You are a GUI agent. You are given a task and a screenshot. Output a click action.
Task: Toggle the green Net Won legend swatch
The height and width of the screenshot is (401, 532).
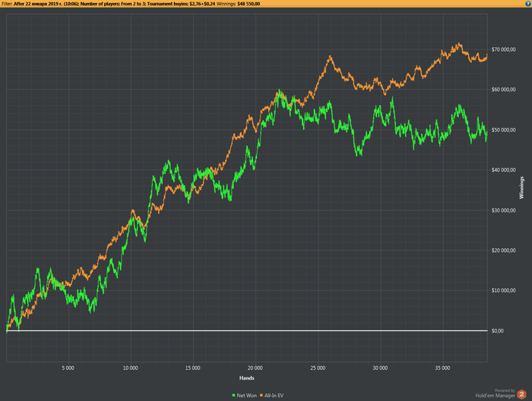[x=233, y=396]
